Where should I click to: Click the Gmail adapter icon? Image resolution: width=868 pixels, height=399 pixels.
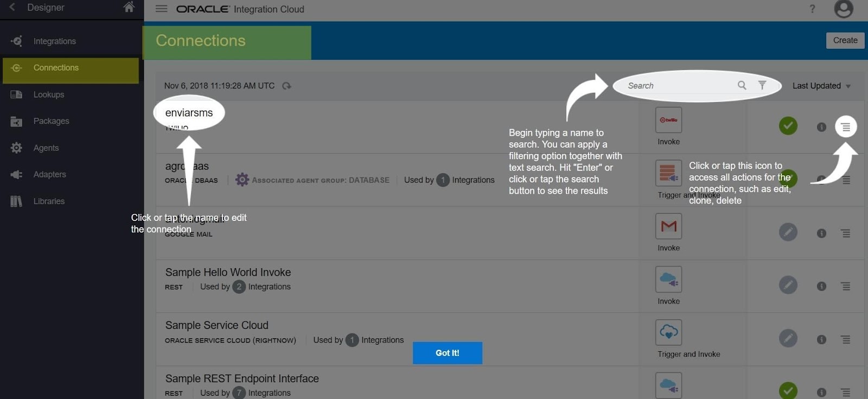point(668,226)
